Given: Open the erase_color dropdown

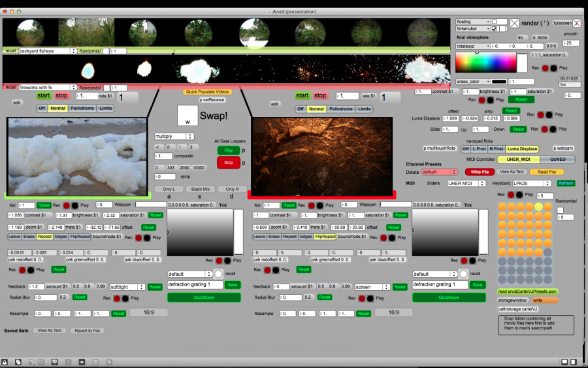Looking at the screenshot, I should coord(473,82).
